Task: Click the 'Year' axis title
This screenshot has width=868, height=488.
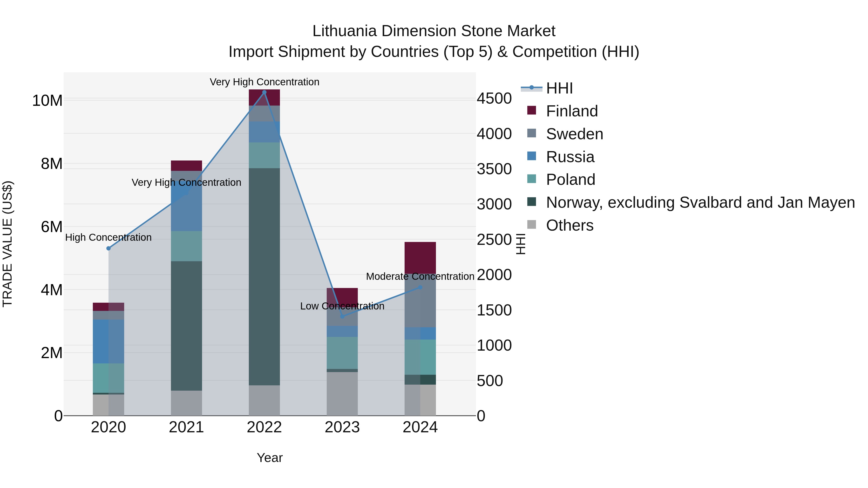Action: 270,458
